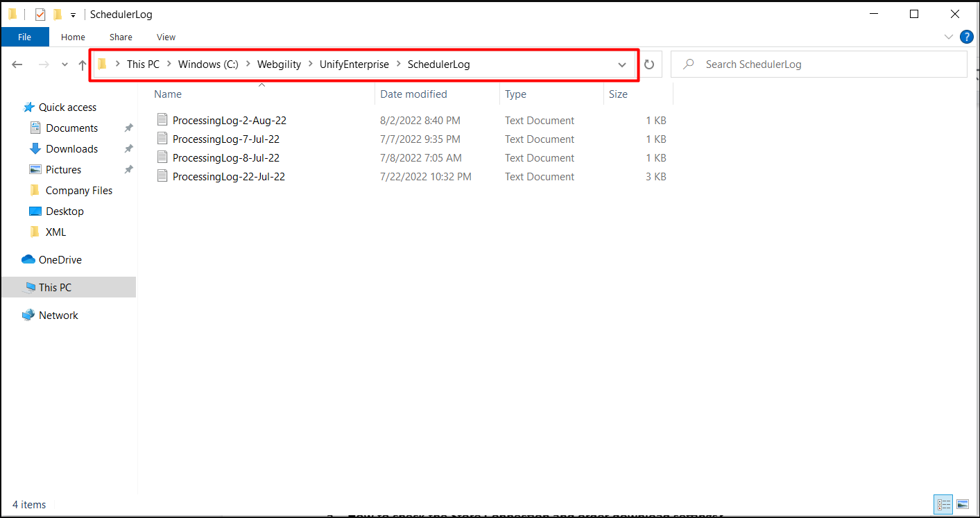
Task: Click the Back navigation arrow
Action: (x=17, y=64)
